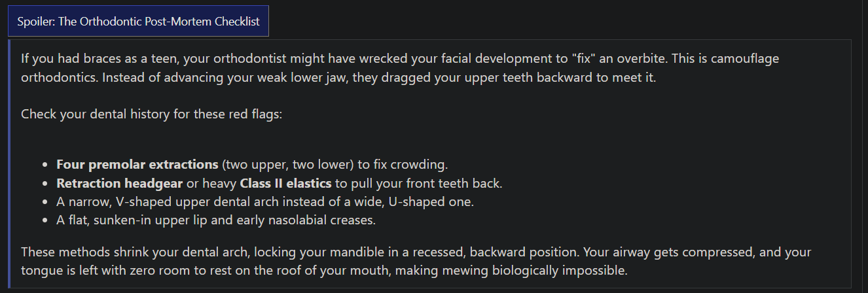Click the first bullet point marker
The width and height of the screenshot is (868, 293).
click(44, 165)
